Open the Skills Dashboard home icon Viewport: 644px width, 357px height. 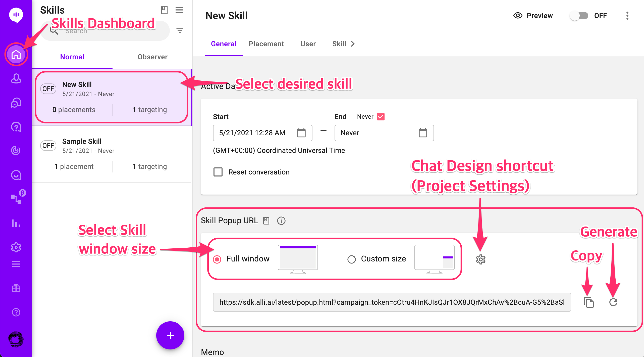point(16,54)
